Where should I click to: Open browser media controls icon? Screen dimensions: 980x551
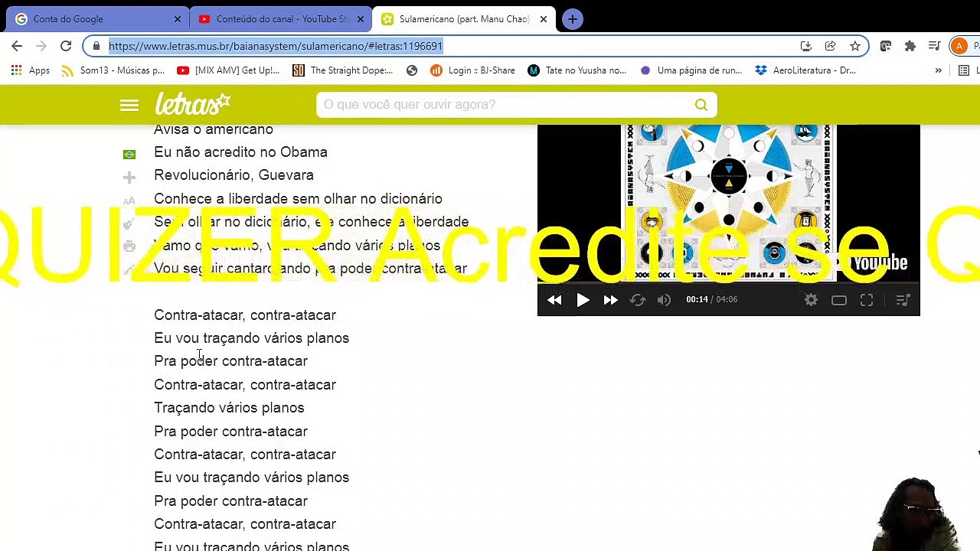point(934,46)
